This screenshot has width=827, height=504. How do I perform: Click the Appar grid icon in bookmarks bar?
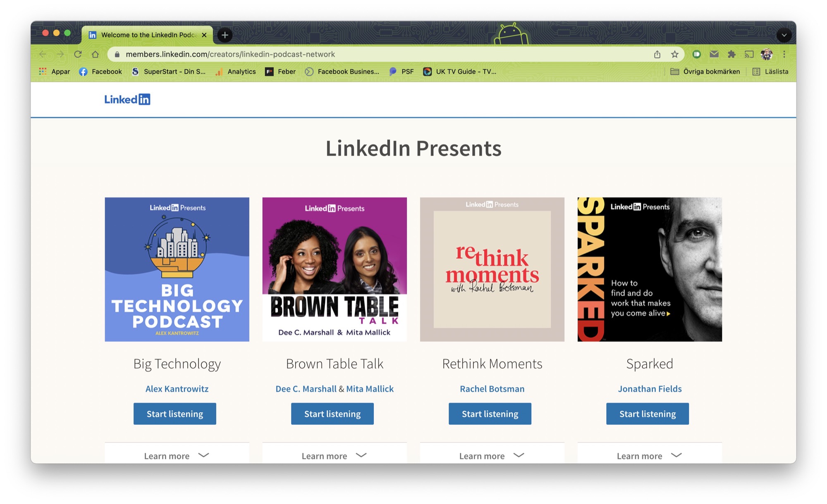click(x=43, y=71)
